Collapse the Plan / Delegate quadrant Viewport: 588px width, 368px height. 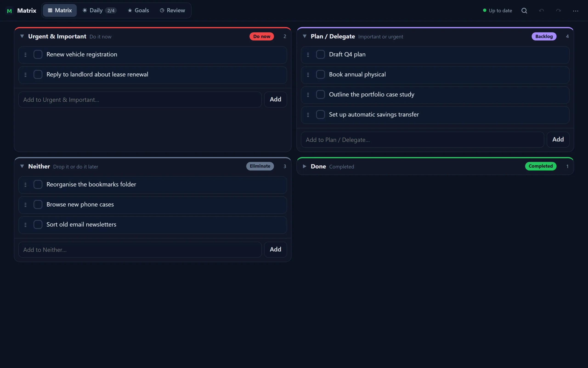click(304, 36)
